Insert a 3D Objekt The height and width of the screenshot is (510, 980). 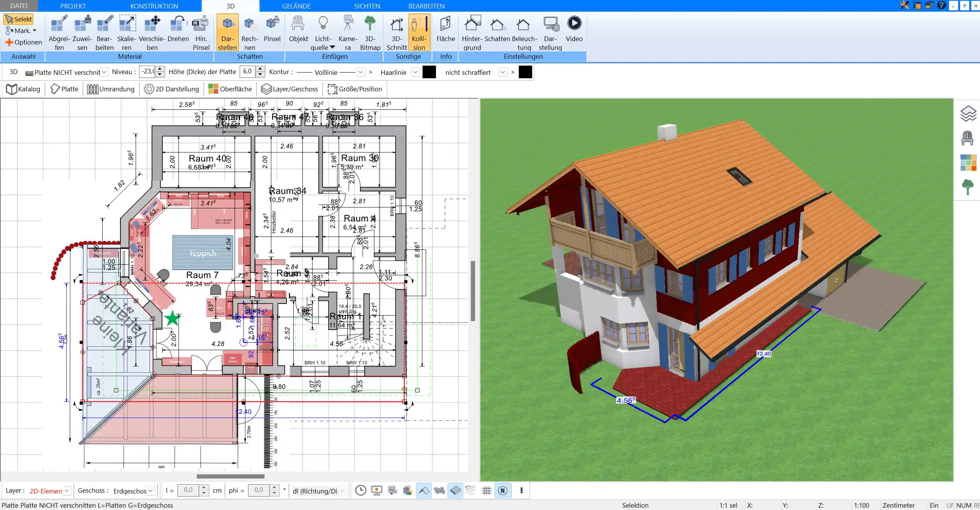pos(298,29)
